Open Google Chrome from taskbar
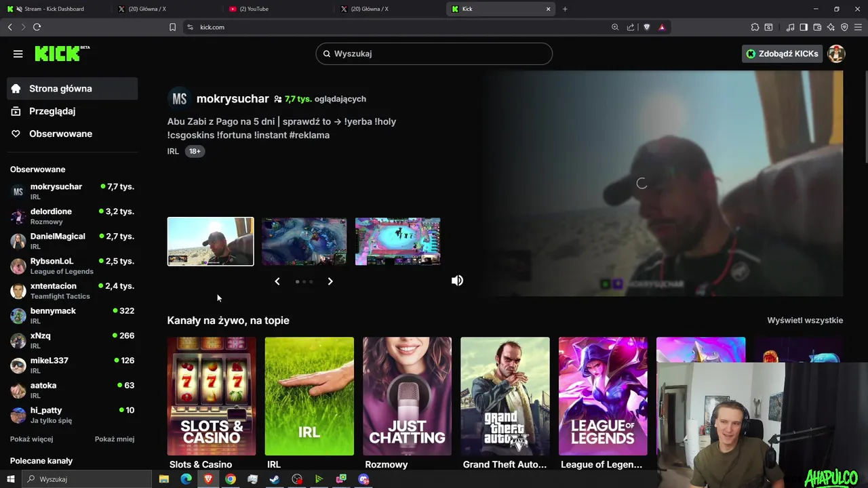 pyautogui.click(x=231, y=479)
